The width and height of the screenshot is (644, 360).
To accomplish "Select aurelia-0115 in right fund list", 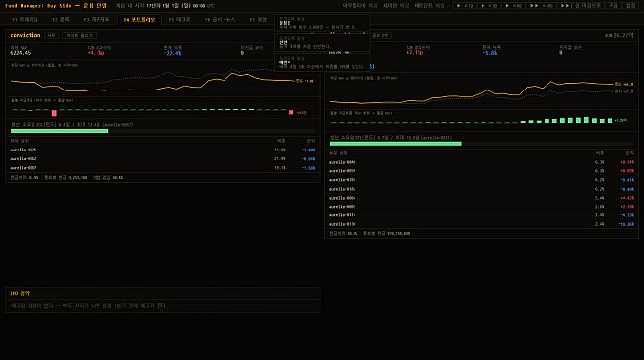I will pos(482,215).
